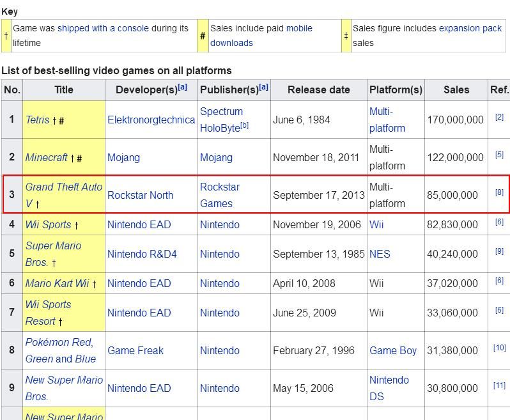Open the NES platform link
510x420 pixels.
380,254
